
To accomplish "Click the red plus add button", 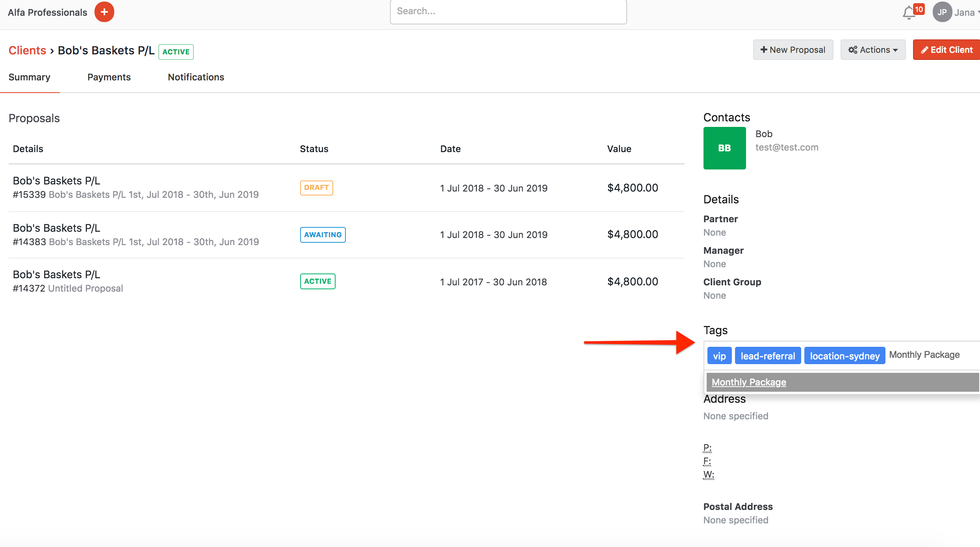I will click(x=104, y=12).
